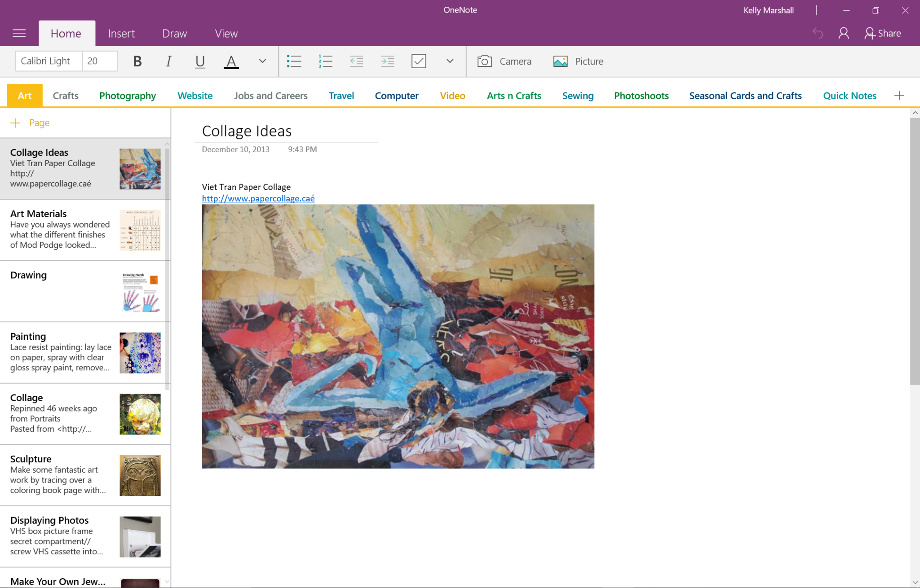Screen dimensions: 920x588
Task: Apply bold formatting
Action: pos(137,61)
